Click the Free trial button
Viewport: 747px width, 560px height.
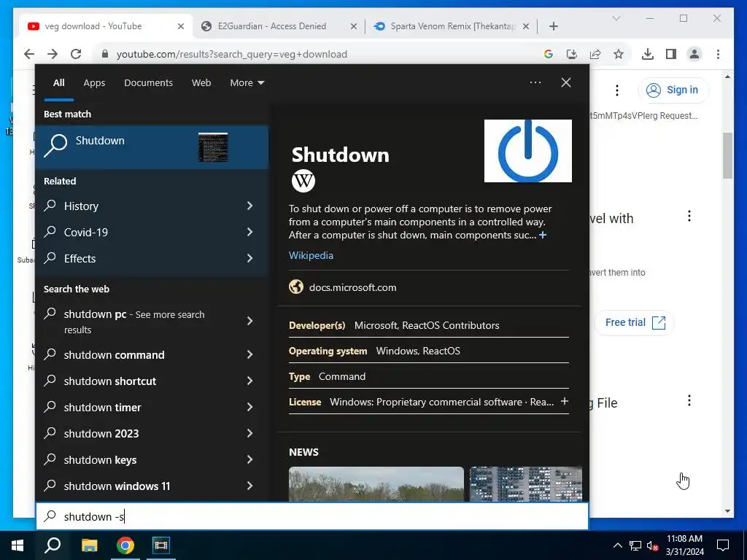click(x=635, y=323)
